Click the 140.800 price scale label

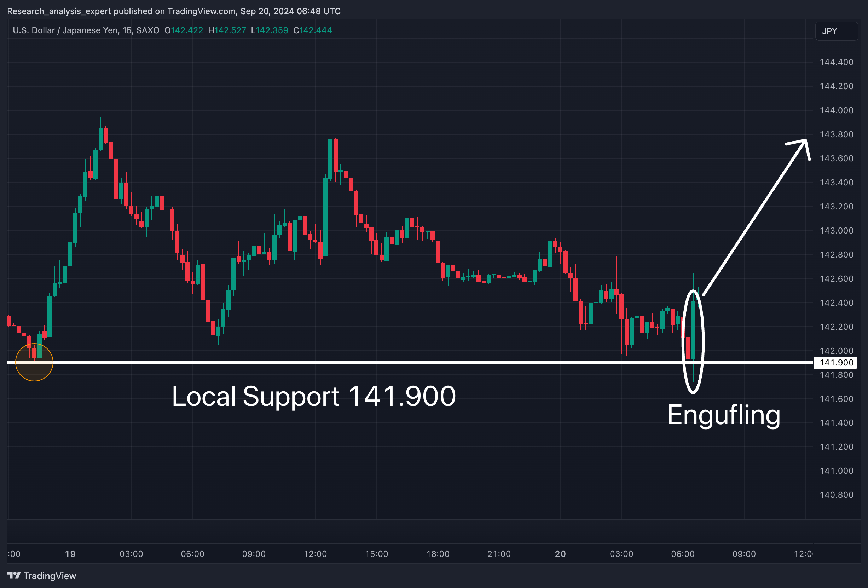[x=836, y=495]
